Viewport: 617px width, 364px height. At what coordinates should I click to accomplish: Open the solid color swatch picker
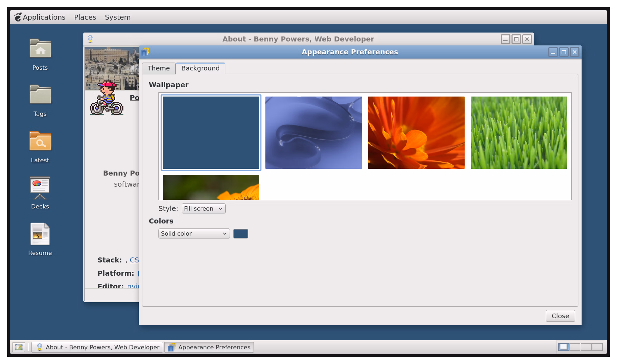point(240,233)
